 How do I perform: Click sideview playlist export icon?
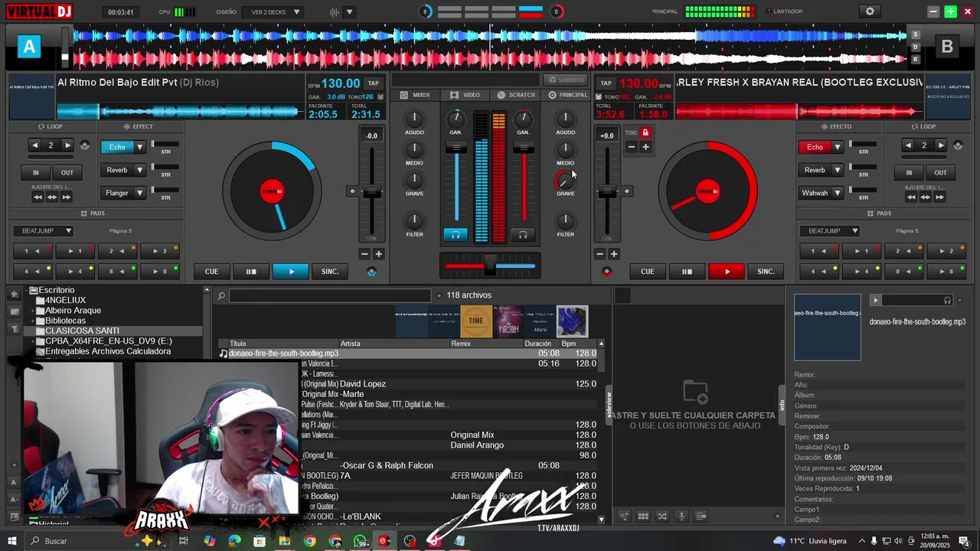pos(701,517)
